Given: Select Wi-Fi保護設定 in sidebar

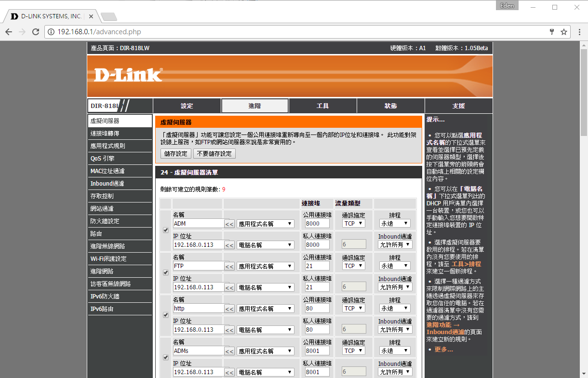Looking at the screenshot, I should 120,259.
